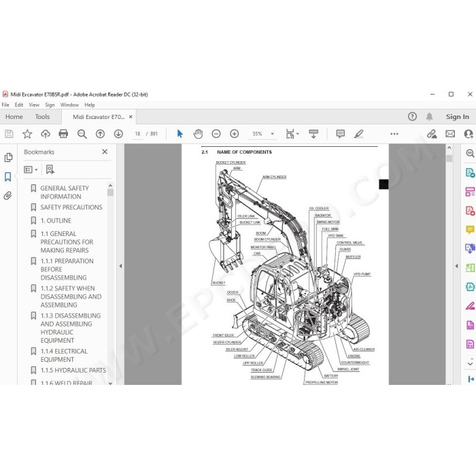
Task: Open 1.1.4 ELECTRICAL EQUIPMENT bookmark
Action: pyautogui.click(x=64, y=356)
